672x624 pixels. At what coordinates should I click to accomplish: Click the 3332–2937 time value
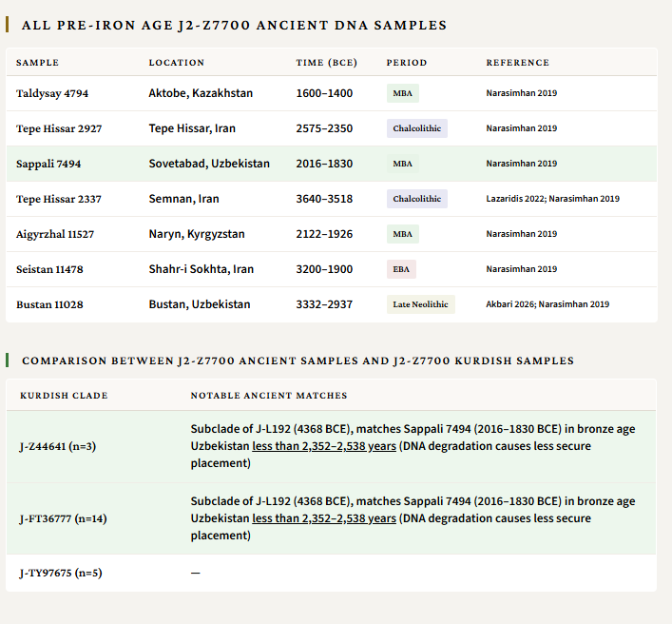pos(324,304)
